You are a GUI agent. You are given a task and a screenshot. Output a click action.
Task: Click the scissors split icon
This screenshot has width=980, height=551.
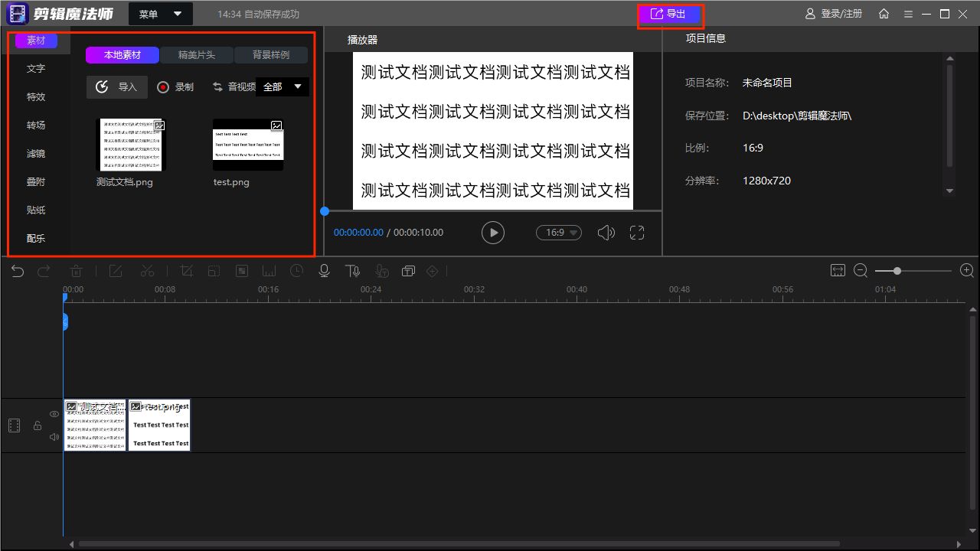point(148,271)
